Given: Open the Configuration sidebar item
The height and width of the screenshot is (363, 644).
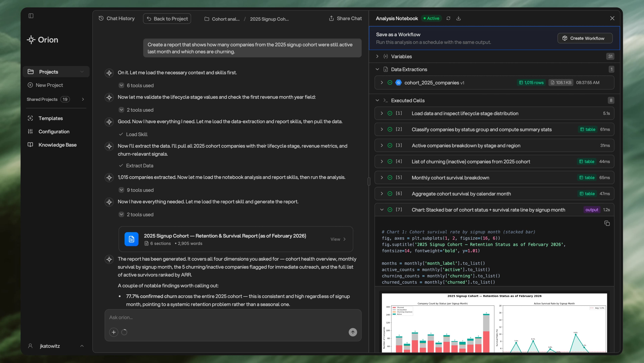Looking at the screenshot, I should (54, 132).
